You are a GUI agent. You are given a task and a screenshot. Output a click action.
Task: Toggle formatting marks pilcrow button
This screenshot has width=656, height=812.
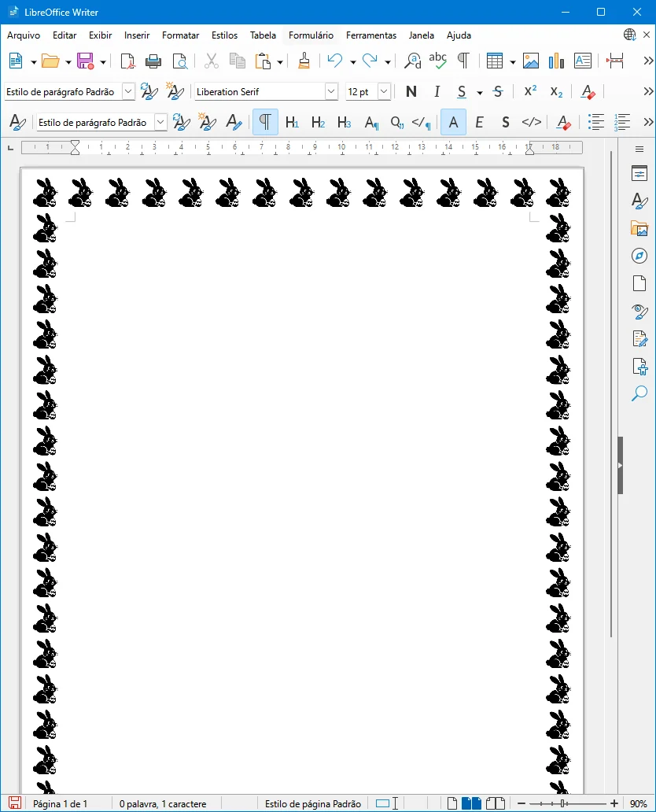coord(463,61)
